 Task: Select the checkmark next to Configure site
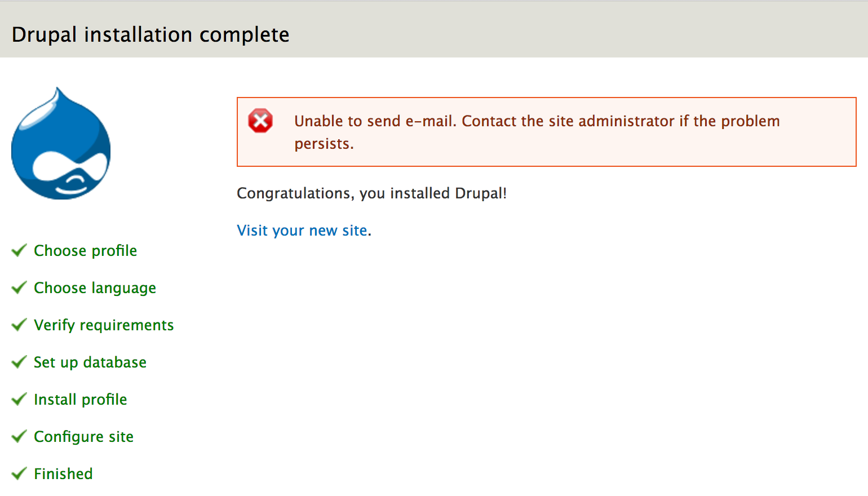click(x=19, y=436)
